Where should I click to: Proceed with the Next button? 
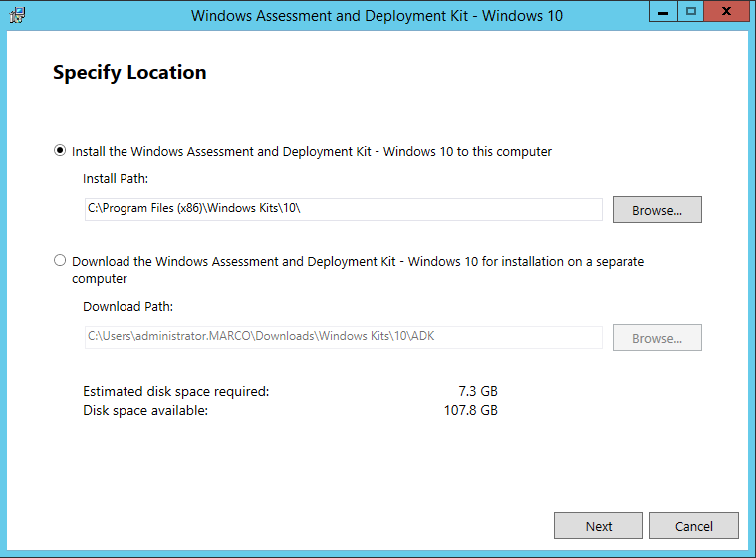pos(599,526)
